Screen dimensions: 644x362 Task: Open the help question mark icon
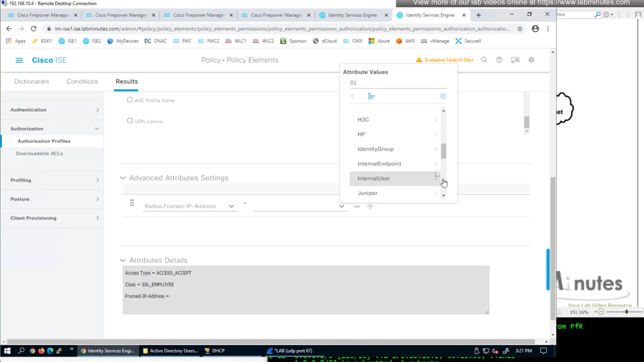click(499, 60)
